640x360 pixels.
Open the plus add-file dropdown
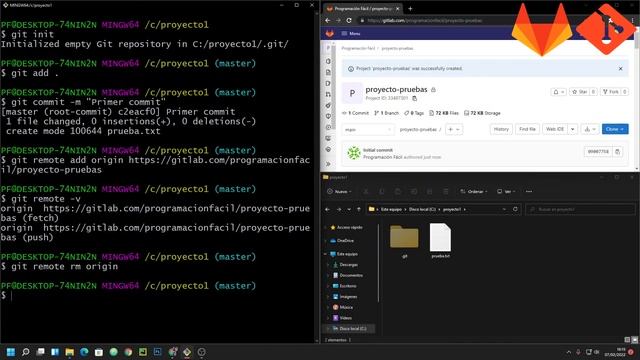[x=454, y=129]
